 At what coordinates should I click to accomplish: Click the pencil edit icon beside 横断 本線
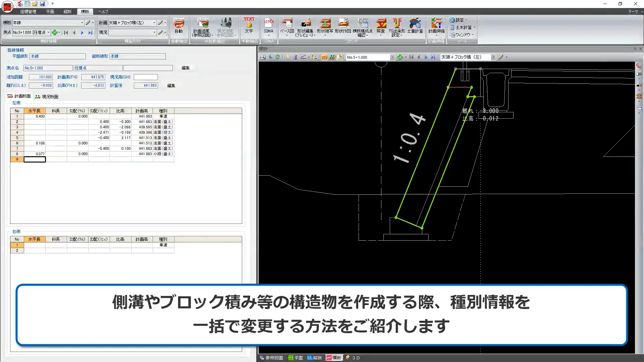[88, 22]
